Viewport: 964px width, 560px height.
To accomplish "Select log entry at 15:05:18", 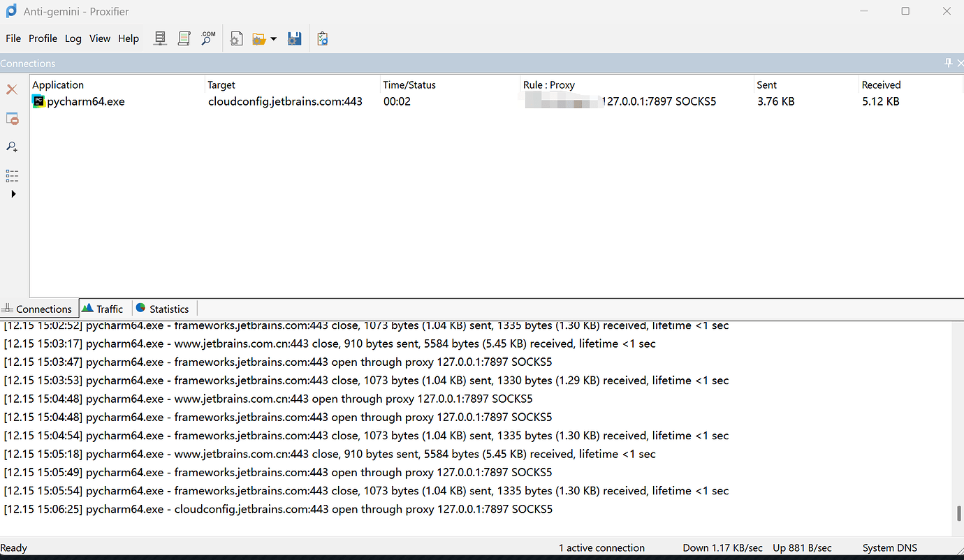I will coord(330,454).
